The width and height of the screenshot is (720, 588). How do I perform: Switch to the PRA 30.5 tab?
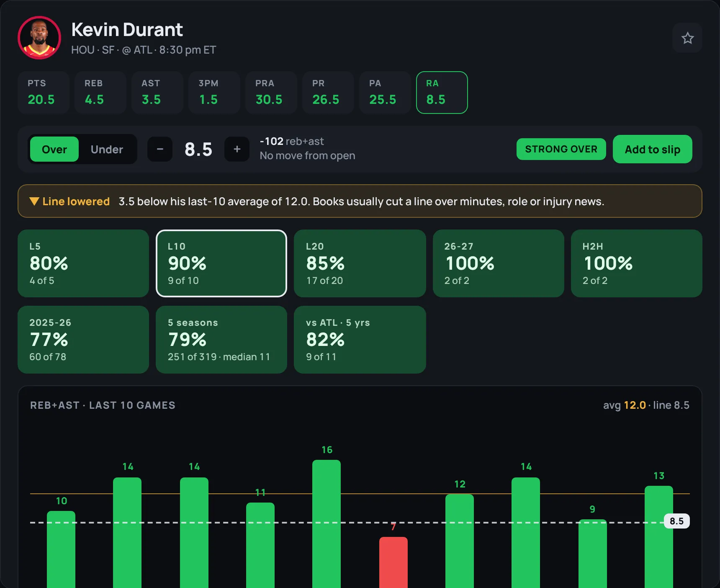point(271,93)
